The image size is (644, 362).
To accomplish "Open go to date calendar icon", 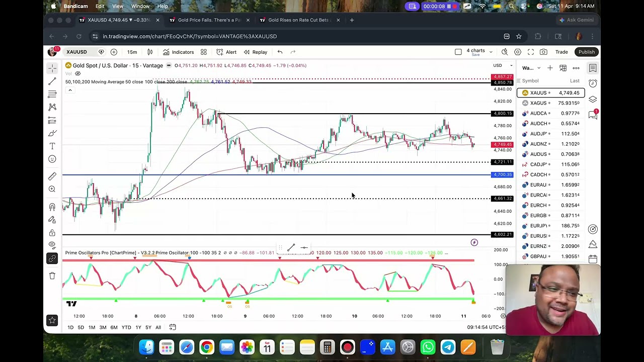I will point(173,327).
